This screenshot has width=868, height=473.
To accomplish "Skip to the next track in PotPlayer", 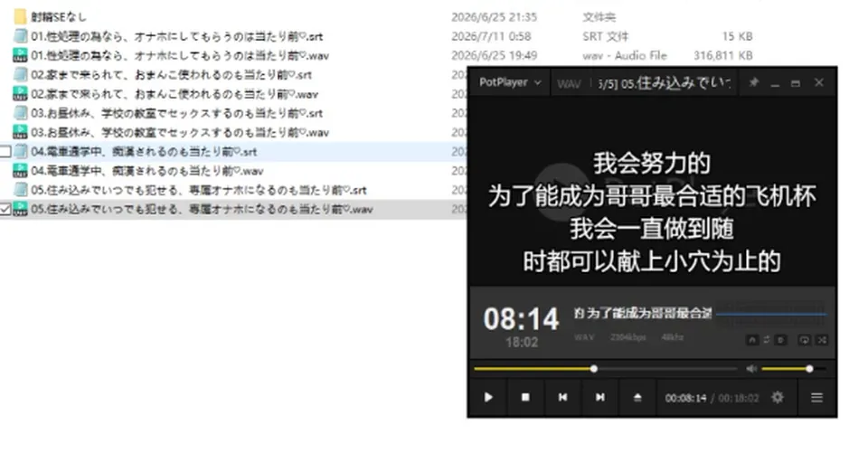I will point(600,397).
